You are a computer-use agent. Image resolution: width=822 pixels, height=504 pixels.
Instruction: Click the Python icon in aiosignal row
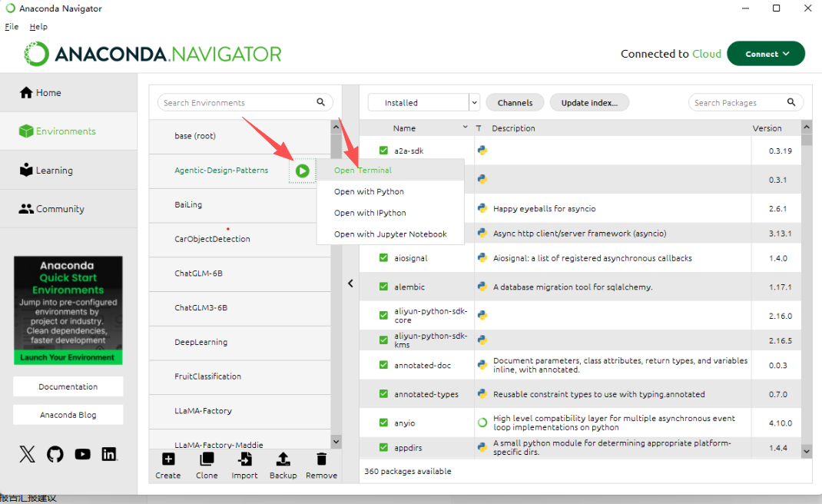[x=482, y=258]
